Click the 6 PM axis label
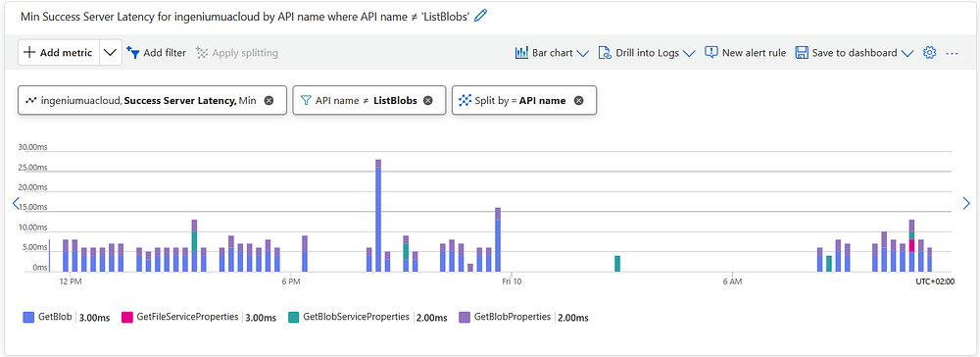The height and width of the screenshot is (357, 980). pos(291,282)
